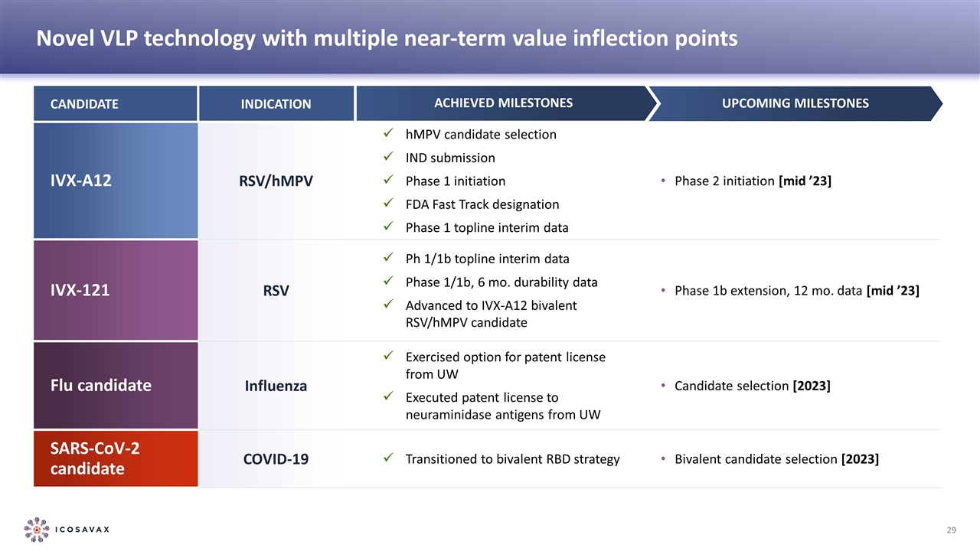
Task: Click the dark Flu candidate box
Action: click(x=116, y=386)
